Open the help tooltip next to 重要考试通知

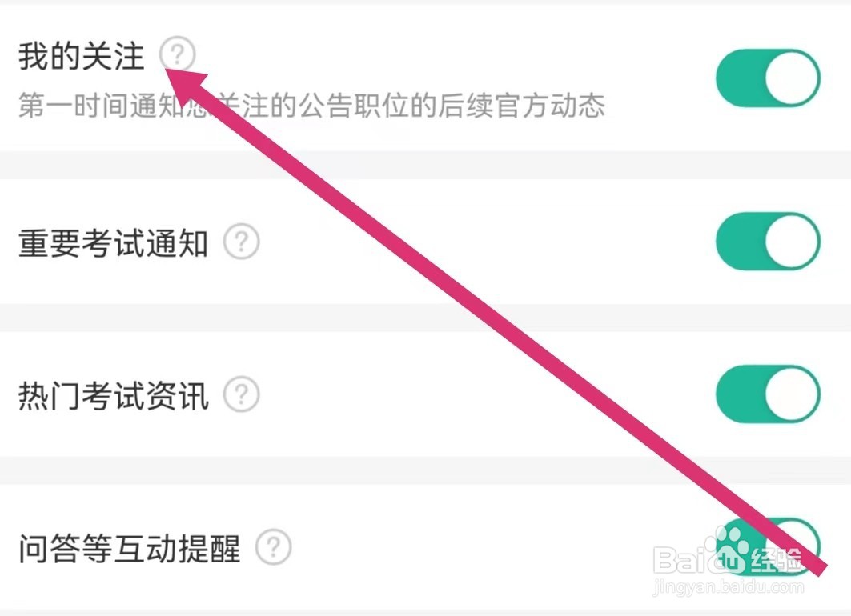tap(242, 241)
